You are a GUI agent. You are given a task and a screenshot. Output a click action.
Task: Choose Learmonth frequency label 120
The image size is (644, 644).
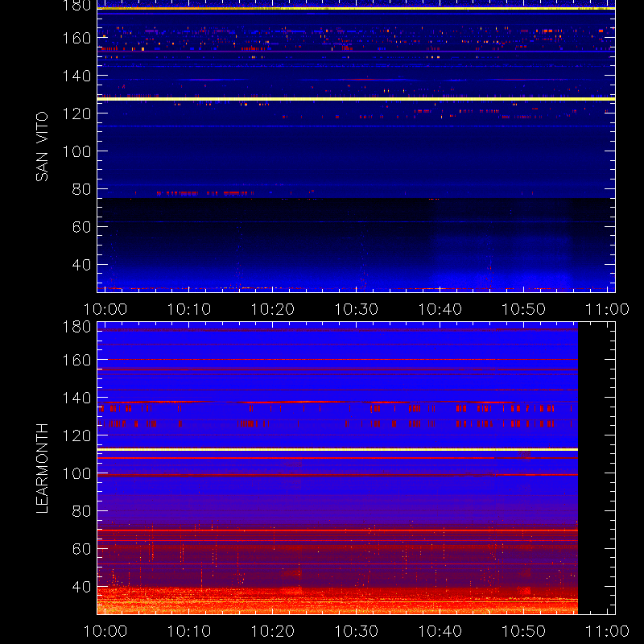coord(76,436)
